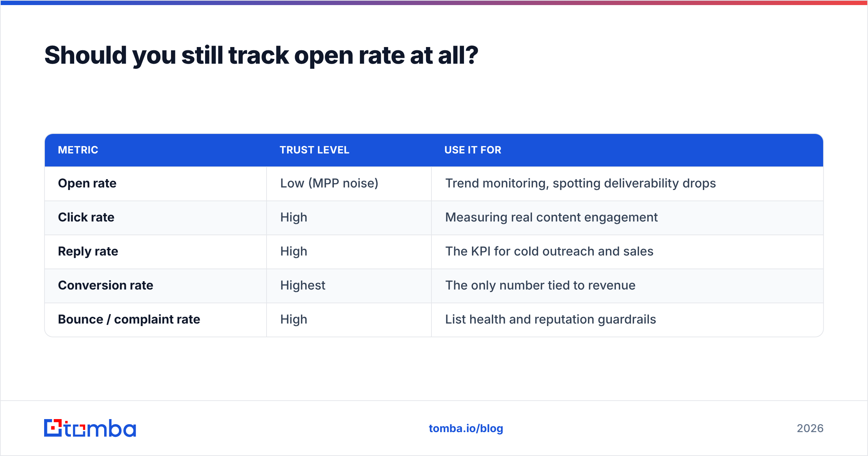Click the 'Click rate' metric cell

pos(156,218)
